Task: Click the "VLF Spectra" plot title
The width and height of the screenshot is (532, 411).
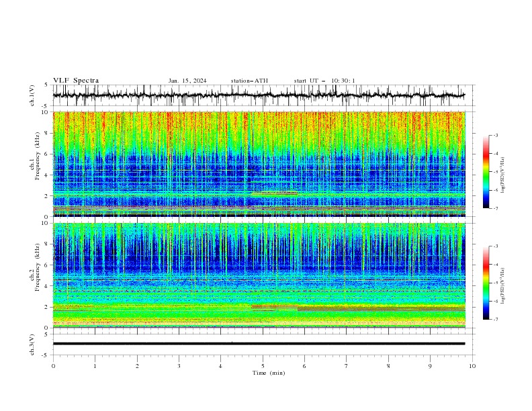Action: click(x=76, y=81)
